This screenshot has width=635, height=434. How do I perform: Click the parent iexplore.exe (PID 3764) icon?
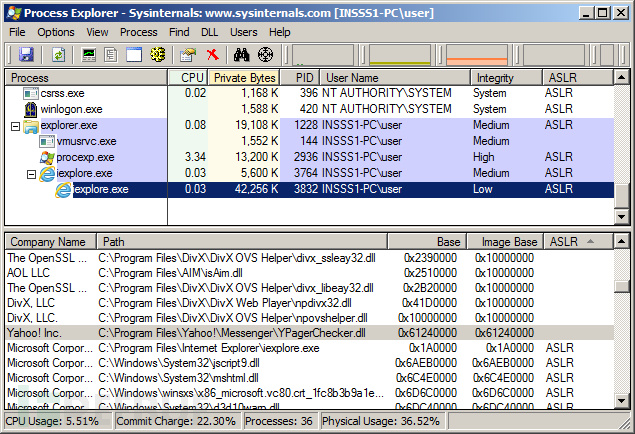47,174
